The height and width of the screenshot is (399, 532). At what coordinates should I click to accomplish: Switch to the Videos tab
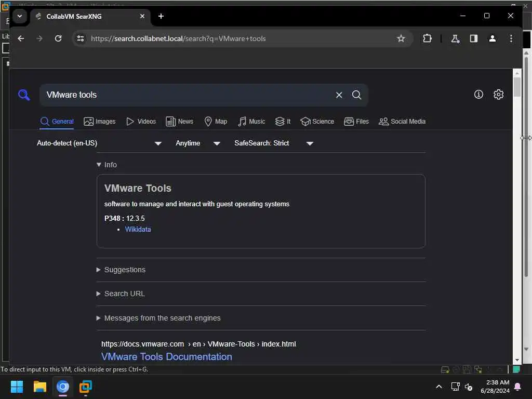141,122
